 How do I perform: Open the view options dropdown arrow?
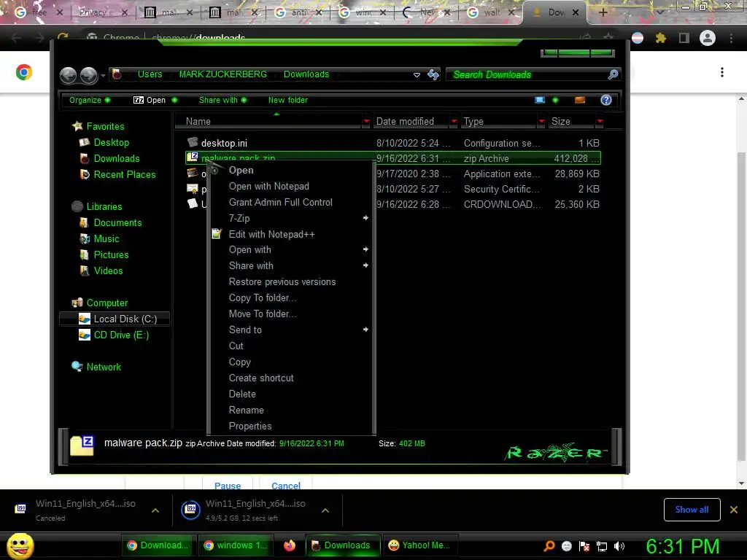coord(555,100)
